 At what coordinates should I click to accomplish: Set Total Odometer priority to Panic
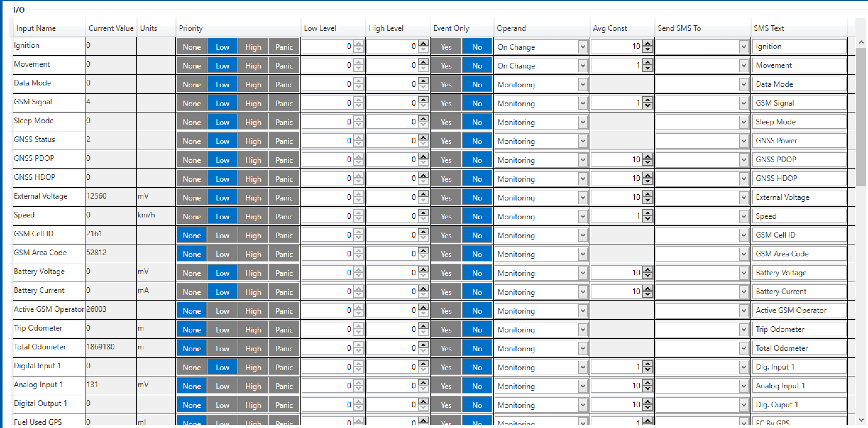coord(284,348)
